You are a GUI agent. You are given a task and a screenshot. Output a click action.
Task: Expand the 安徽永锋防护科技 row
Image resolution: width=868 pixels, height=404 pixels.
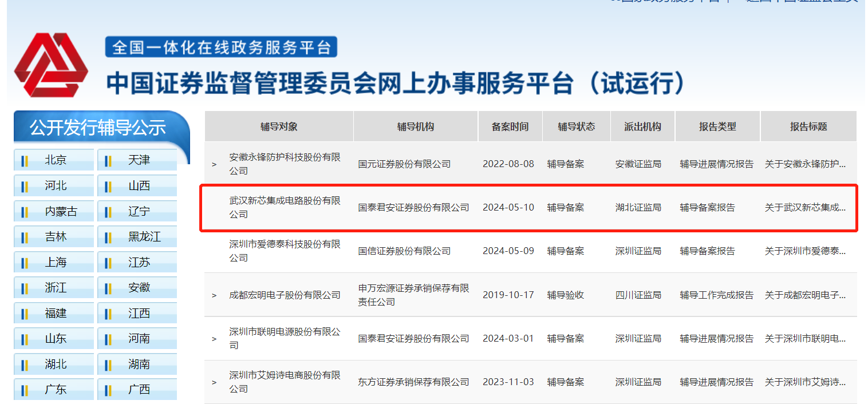tap(214, 164)
